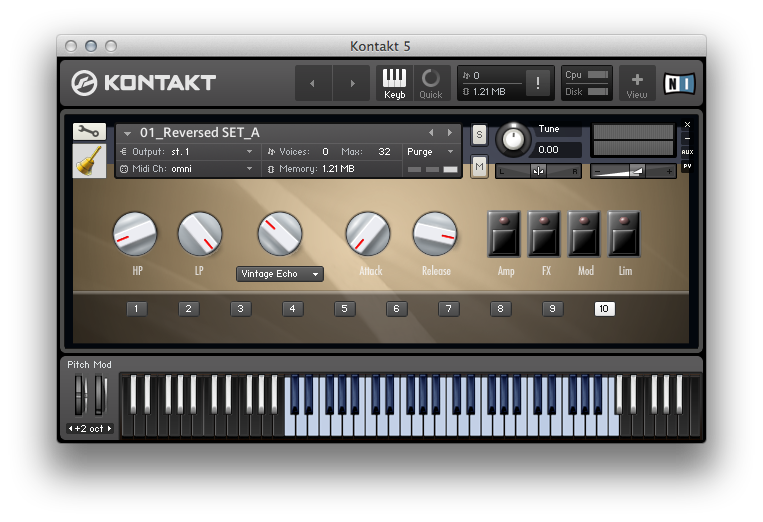Toggle the Amp switch

[x=504, y=234]
